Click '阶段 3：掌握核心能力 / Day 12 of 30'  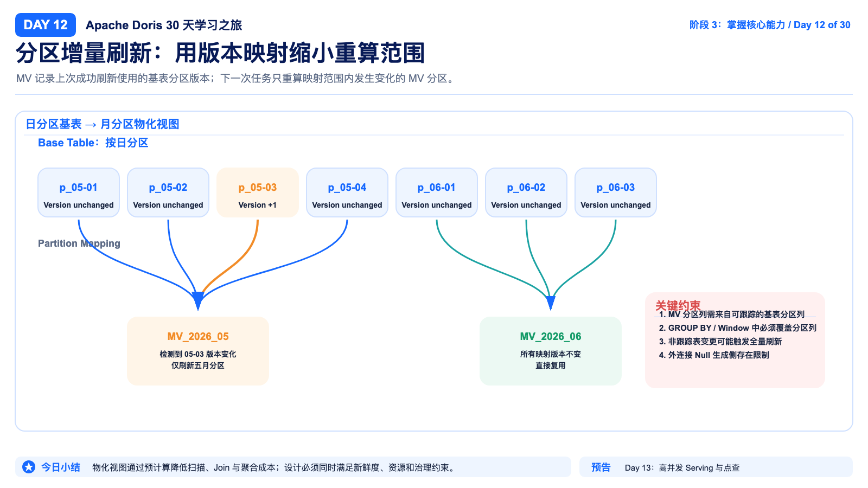click(x=770, y=25)
